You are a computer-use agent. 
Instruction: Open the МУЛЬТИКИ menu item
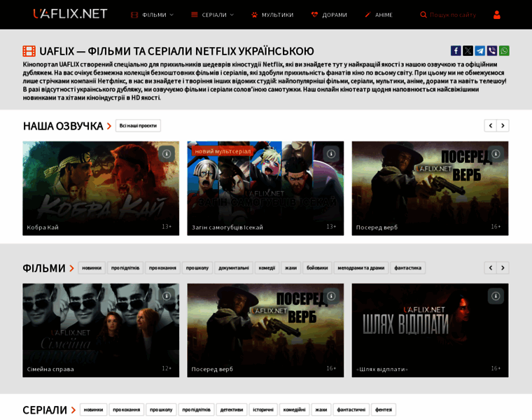pos(272,15)
